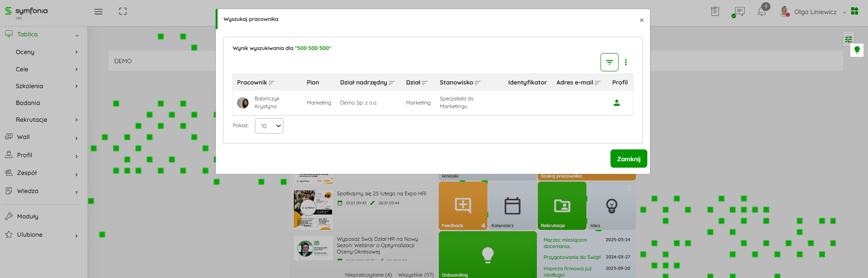This screenshot has width=868, height=278.
Task: Close the Wyszukaj pracownika dialog
Action: (641, 20)
